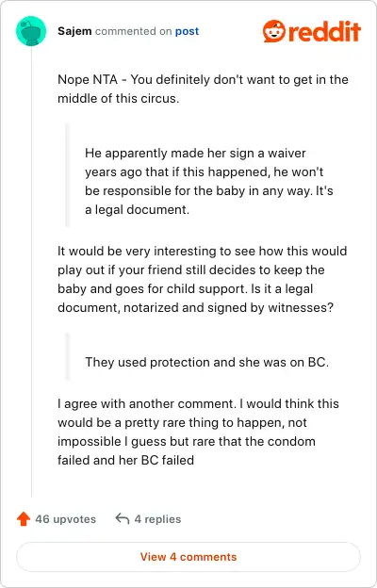377x588 pixels.
Task: Click the 'They used protection' quote
Action: [206, 362]
